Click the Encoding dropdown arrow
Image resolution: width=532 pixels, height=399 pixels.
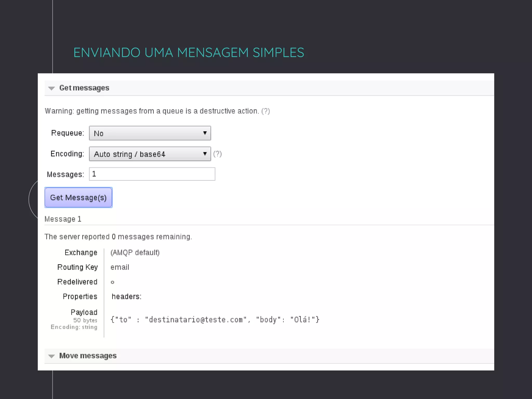point(205,154)
